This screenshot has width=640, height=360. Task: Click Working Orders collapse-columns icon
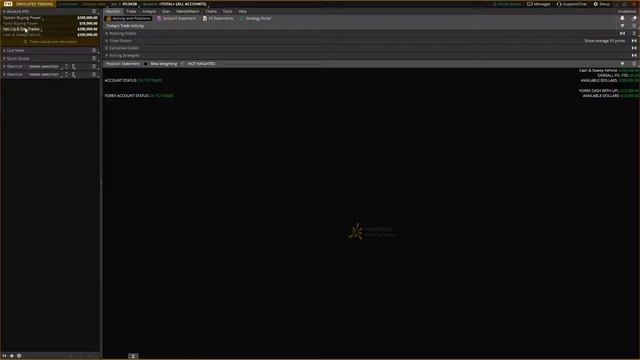click(x=622, y=33)
